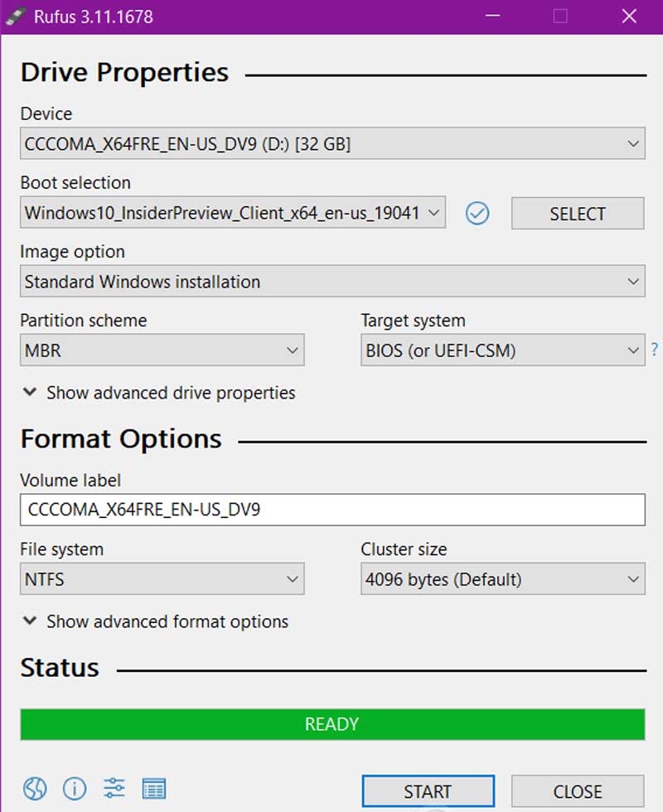Viewport: 663px width, 812px height.
Task: Click the Boot selection label
Action: (75, 182)
